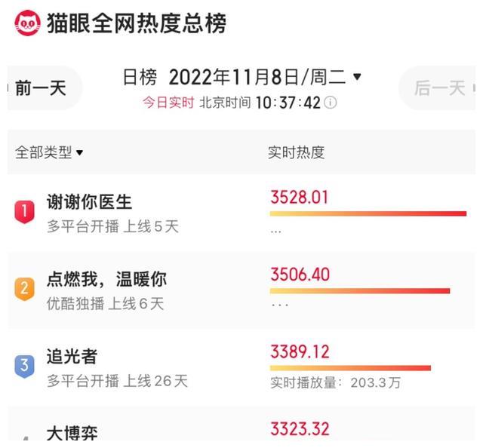Click the 今日实时 live label

tap(168, 103)
